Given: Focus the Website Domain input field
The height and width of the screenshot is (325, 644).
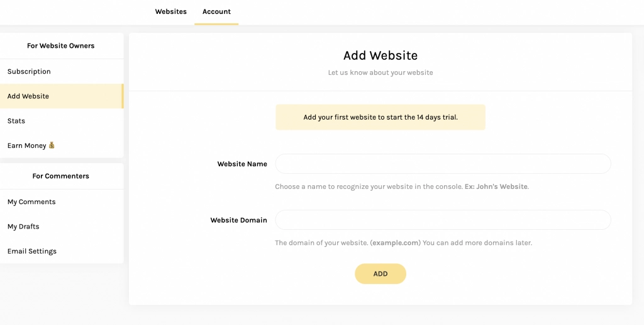Looking at the screenshot, I should 443,220.
